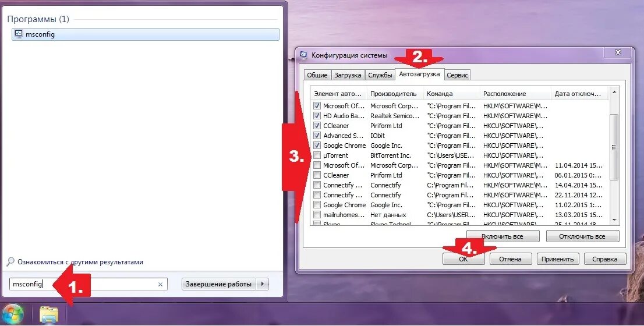Uncheck the enabled CCleaner startup item
This screenshot has height=326, width=644.
[317, 126]
